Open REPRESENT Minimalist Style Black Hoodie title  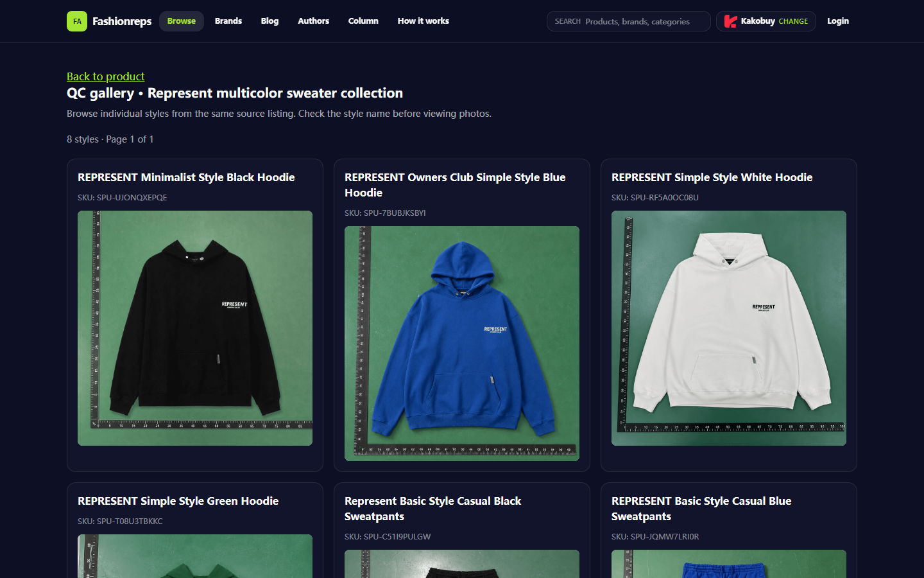(186, 177)
